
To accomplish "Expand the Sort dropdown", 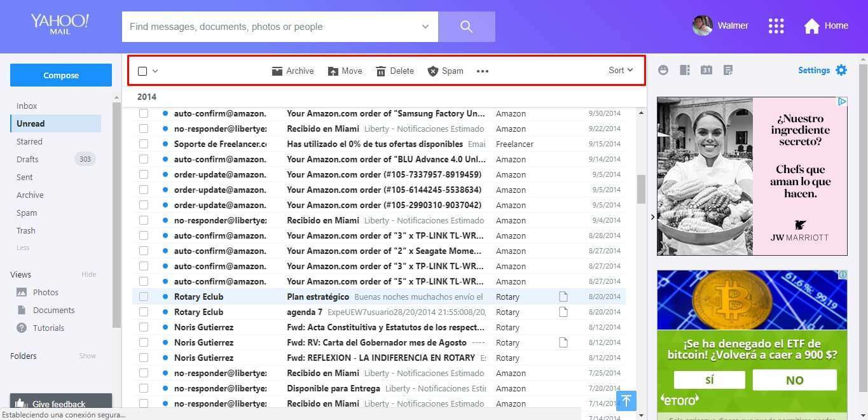I will point(621,71).
